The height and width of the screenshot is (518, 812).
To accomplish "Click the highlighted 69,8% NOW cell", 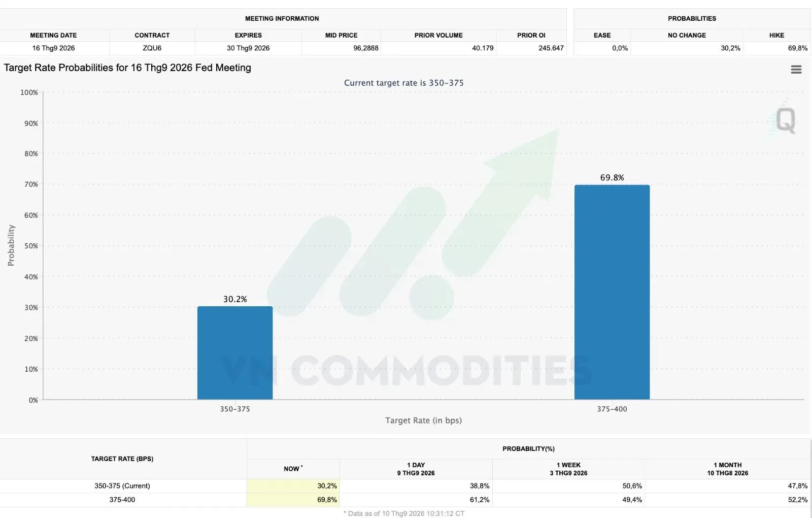I will 293,500.
